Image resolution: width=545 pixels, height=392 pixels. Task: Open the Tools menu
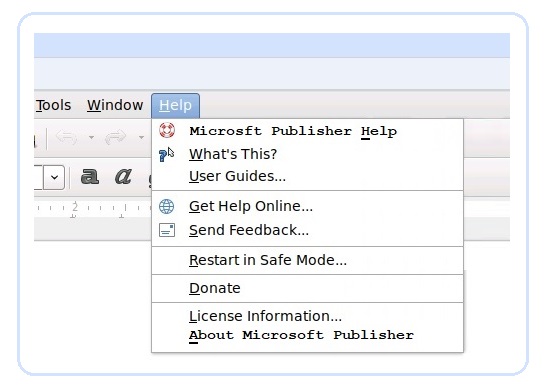(x=54, y=105)
